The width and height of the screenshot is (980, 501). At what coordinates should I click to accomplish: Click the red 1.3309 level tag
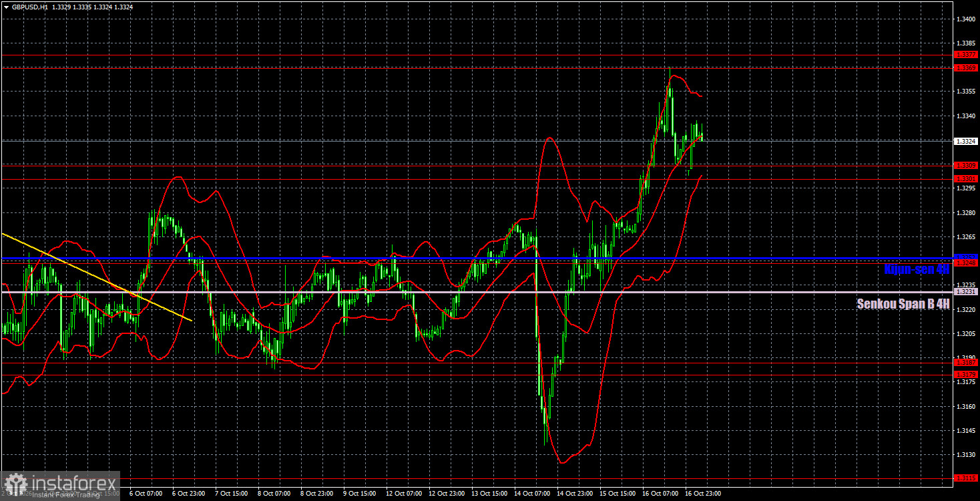tap(966, 165)
